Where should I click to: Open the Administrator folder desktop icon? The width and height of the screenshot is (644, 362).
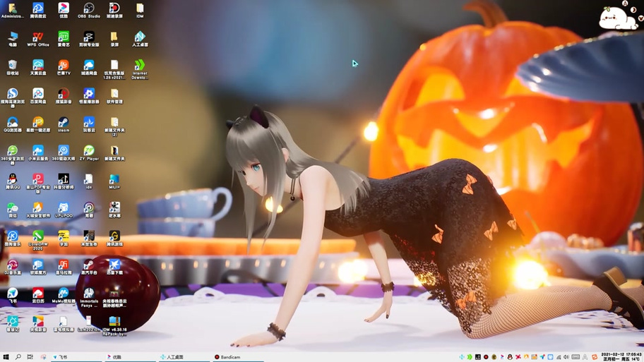12,11
